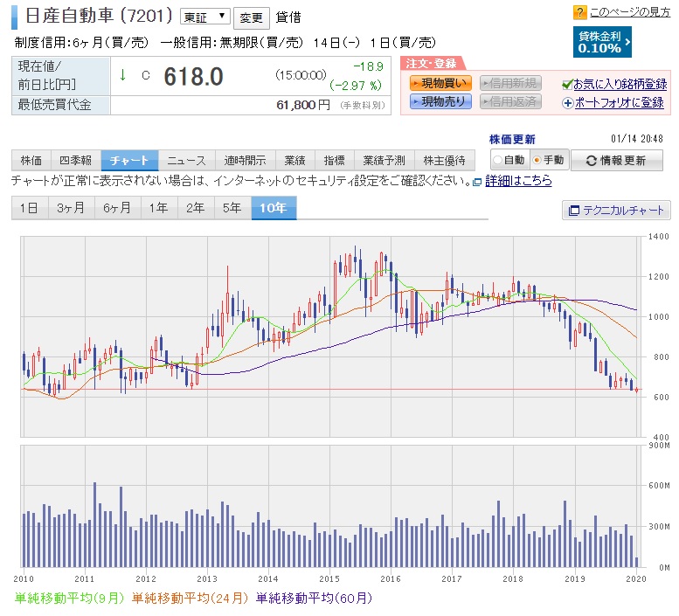Click the external link icon before 詳細はこちら
This screenshot has height=616, width=679.
[x=477, y=182]
